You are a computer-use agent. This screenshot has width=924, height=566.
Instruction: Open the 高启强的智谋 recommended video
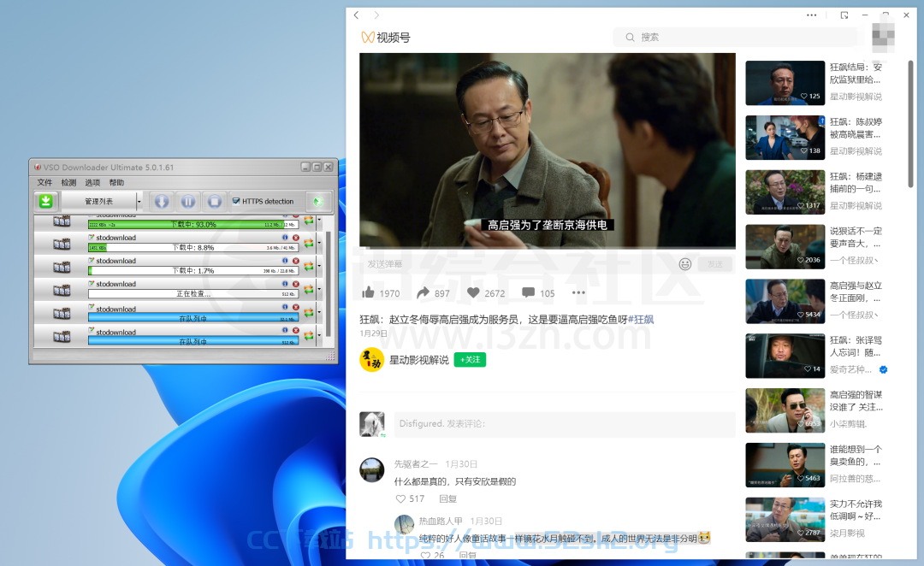pos(785,410)
